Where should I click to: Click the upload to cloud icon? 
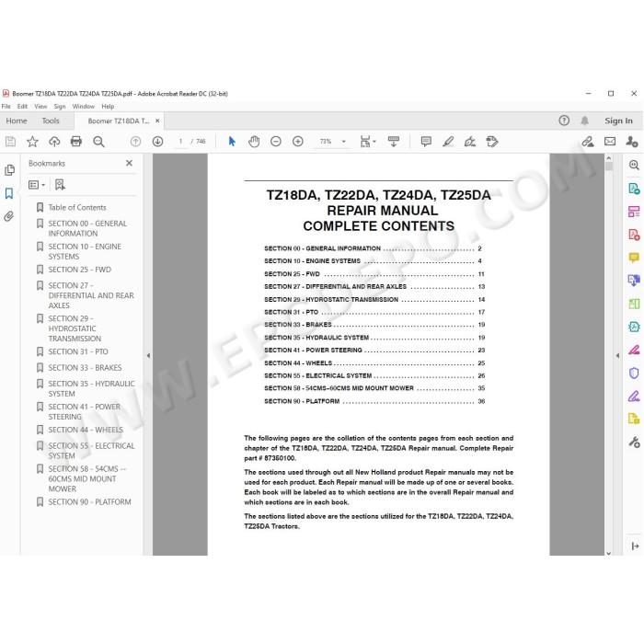click(54, 142)
